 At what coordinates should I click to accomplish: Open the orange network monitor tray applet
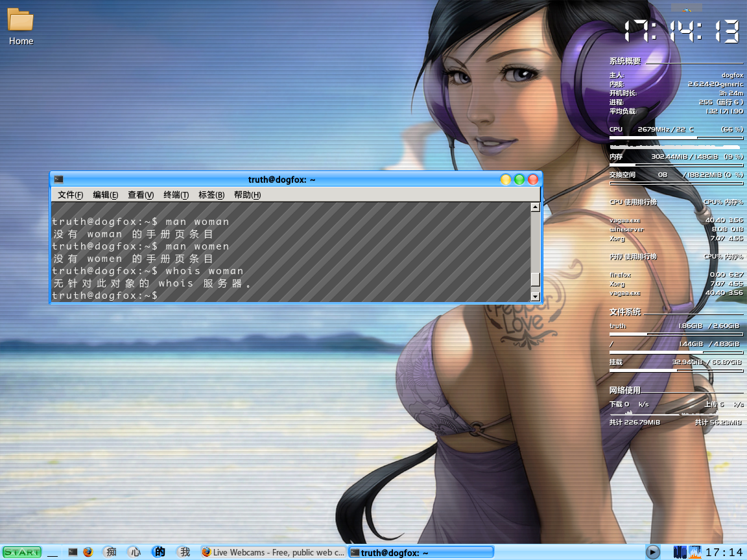(x=694, y=552)
